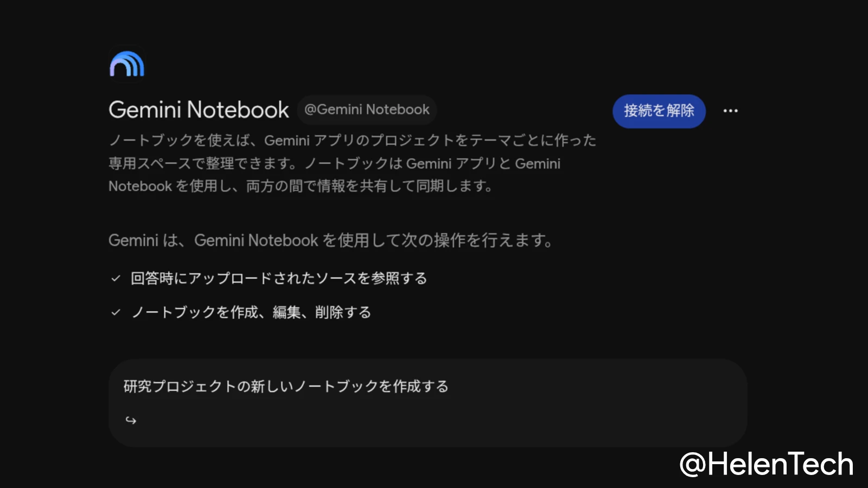Click the line 回答時にアップロードされたソースを参照する

pos(279,278)
